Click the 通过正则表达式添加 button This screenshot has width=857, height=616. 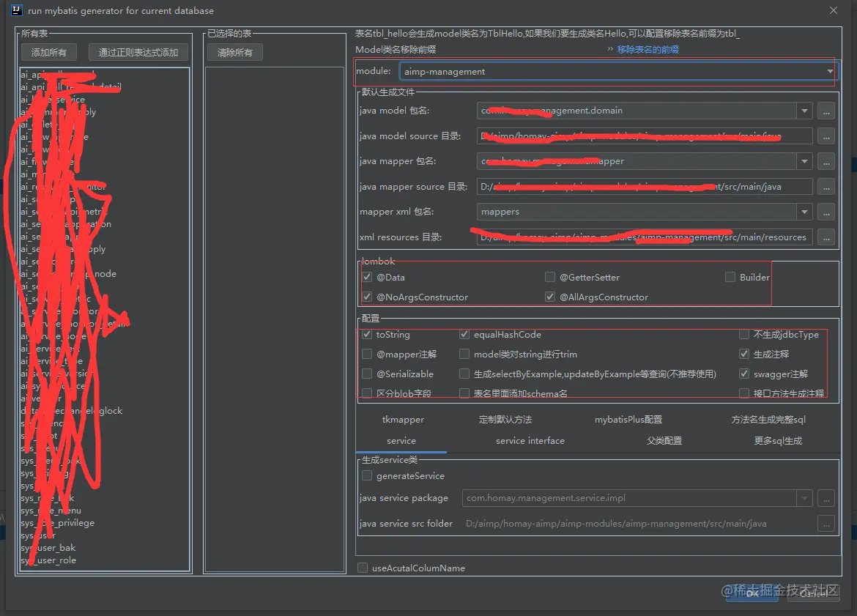tap(138, 53)
